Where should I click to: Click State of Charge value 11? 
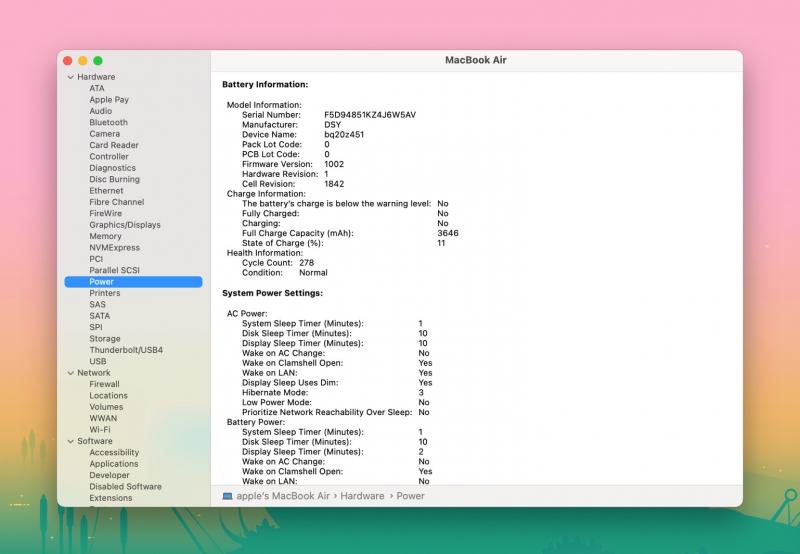click(441, 243)
